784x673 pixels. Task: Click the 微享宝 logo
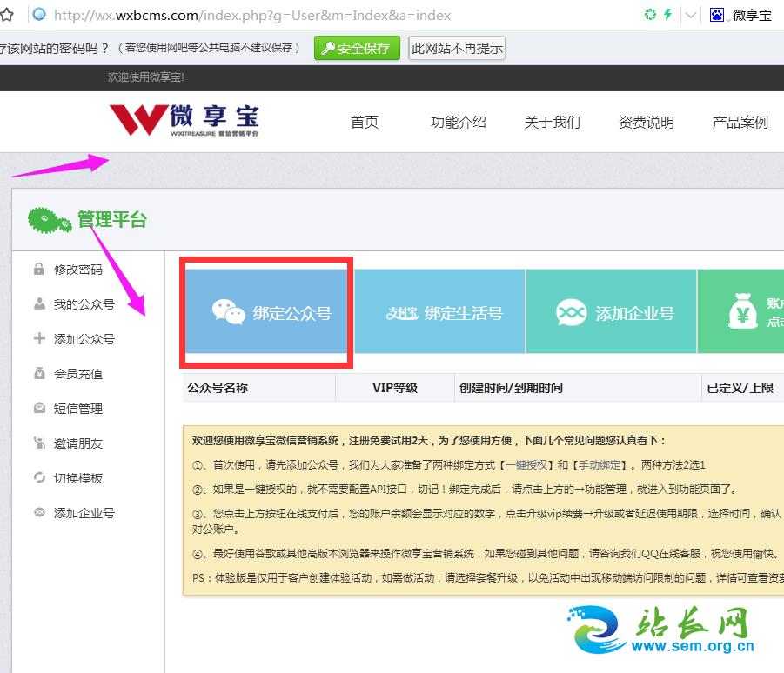184,120
